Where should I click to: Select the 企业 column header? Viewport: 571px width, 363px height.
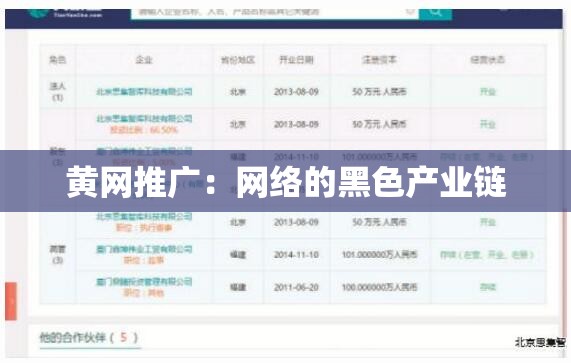point(144,60)
